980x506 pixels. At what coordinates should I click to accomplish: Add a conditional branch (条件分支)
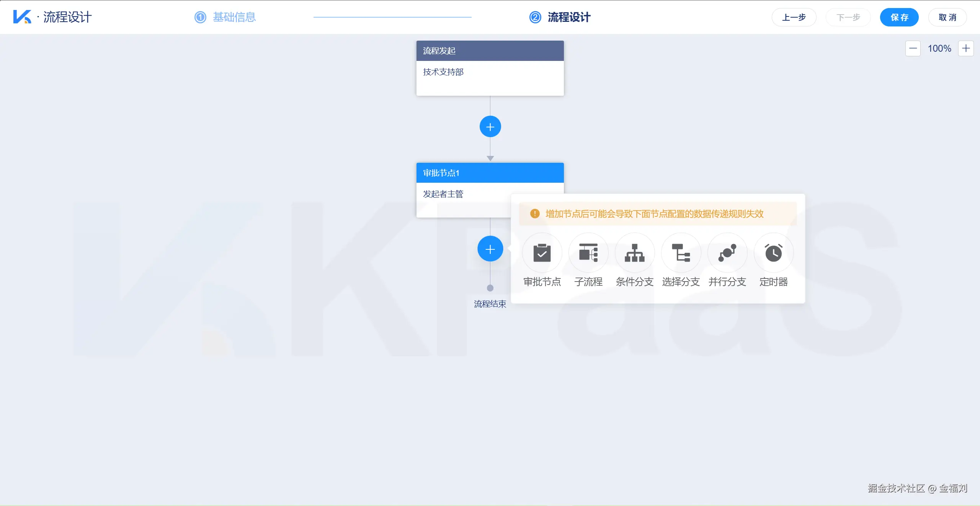634,253
